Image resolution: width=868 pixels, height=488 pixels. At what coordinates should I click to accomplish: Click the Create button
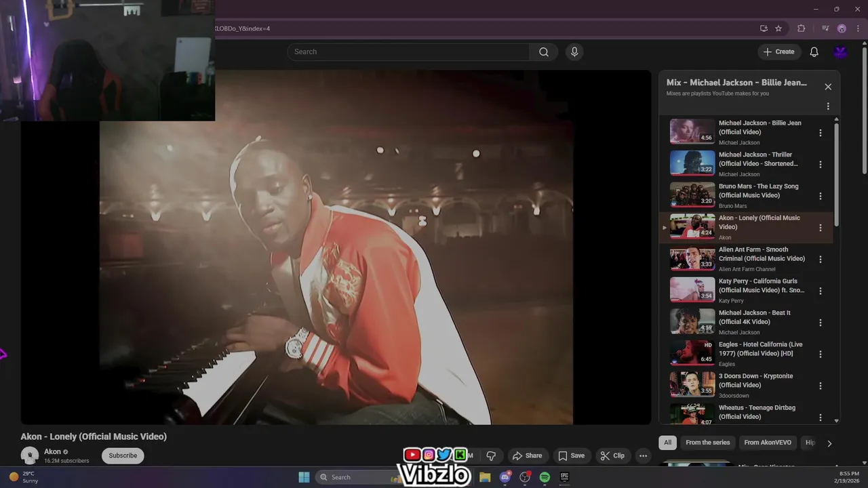(x=779, y=52)
